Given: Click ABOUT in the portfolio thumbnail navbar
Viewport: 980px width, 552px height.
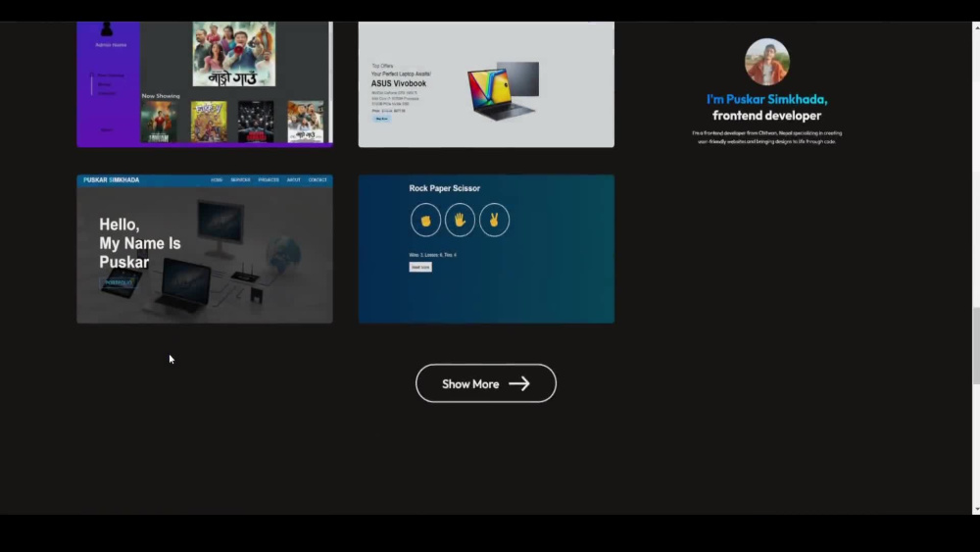Looking at the screenshot, I should 294,180.
